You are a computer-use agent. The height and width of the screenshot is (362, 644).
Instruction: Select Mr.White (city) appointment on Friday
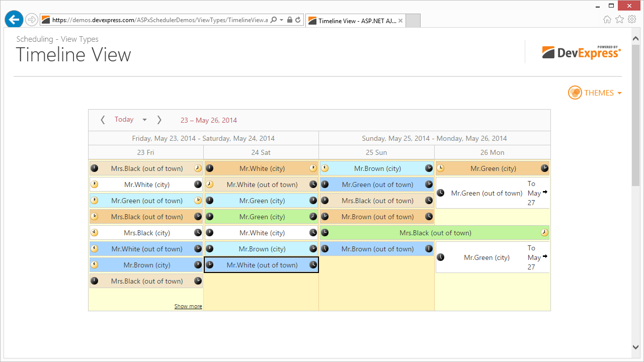146,185
